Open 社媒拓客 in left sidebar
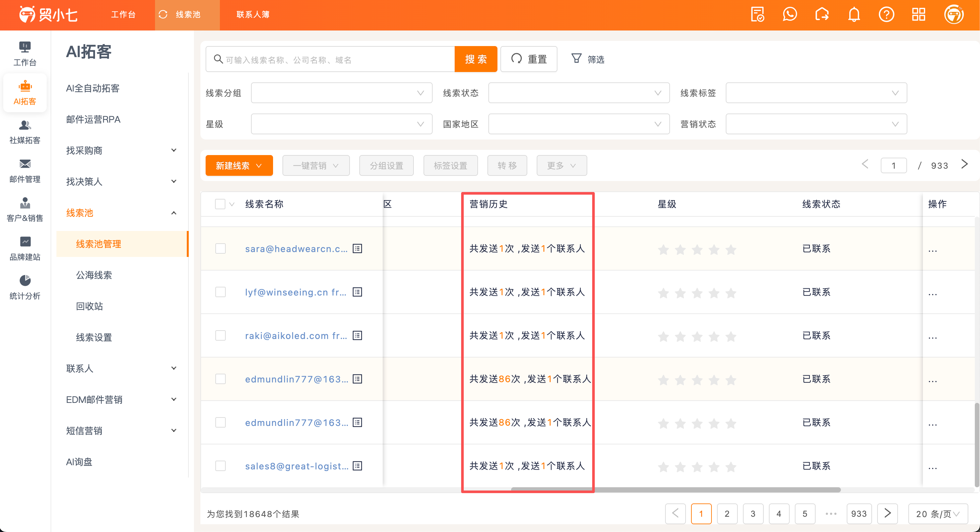The image size is (980, 532). [25, 132]
